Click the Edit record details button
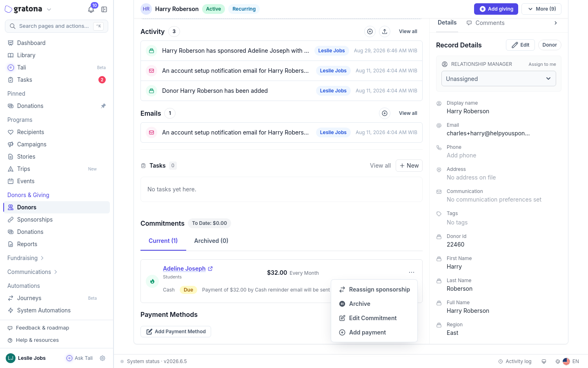This screenshot has height=368, width=588. (x=520, y=45)
